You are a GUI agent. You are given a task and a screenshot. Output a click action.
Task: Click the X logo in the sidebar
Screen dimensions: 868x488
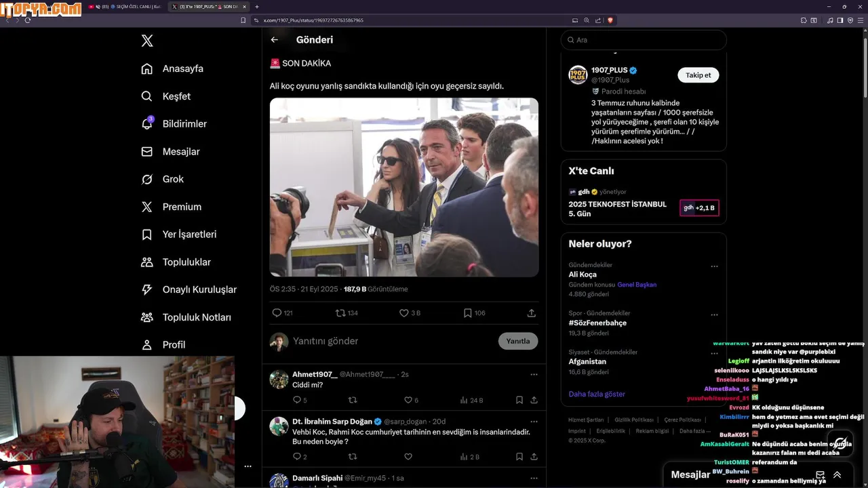click(x=147, y=41)
